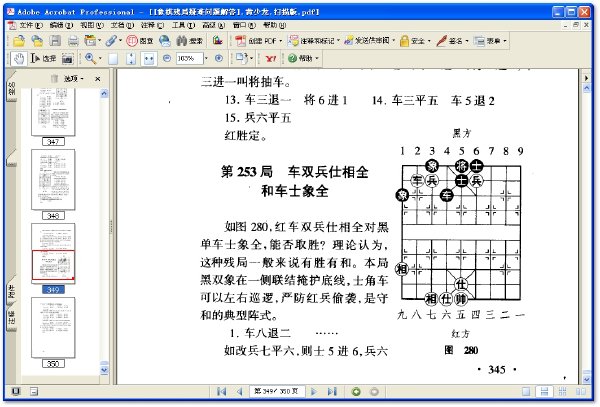The width and height of the screenshot is (600, 407).
Task: Click the zoom value field 103%
Action: point(190,59)
